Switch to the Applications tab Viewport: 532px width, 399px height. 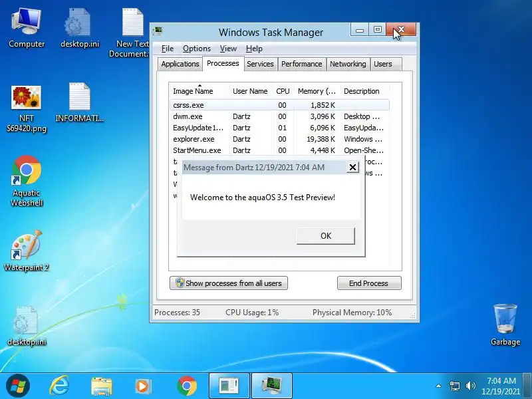click(180, 64)
